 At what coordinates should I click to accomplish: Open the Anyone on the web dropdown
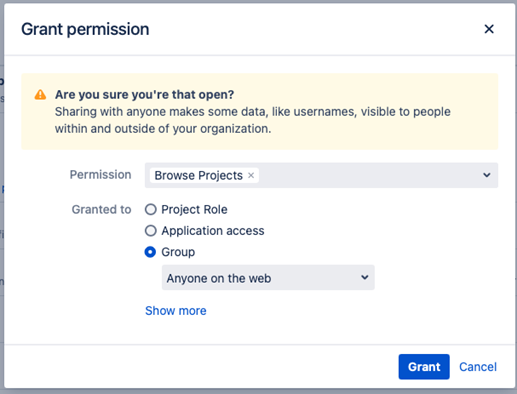click(268, 278)
